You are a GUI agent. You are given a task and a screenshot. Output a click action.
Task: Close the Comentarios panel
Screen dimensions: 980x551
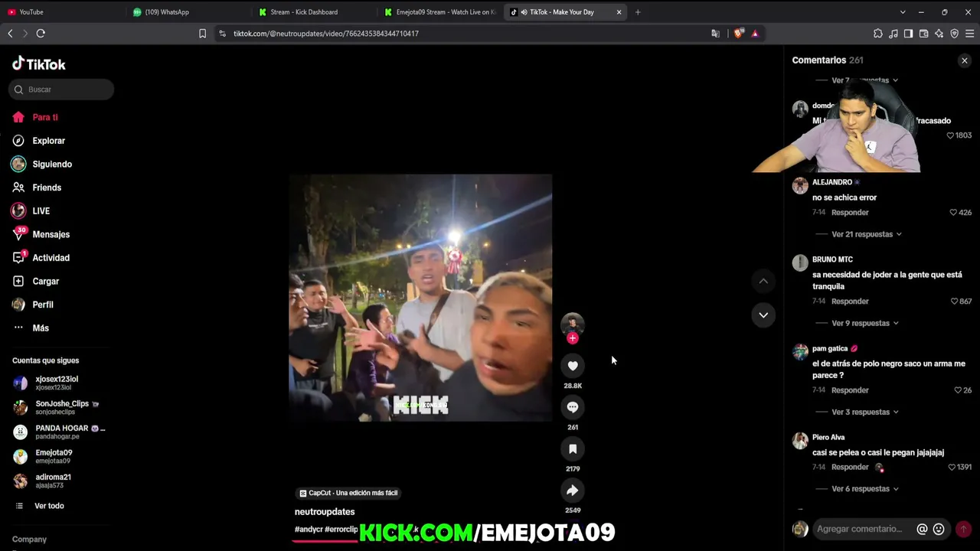click(x=965, y=60)
